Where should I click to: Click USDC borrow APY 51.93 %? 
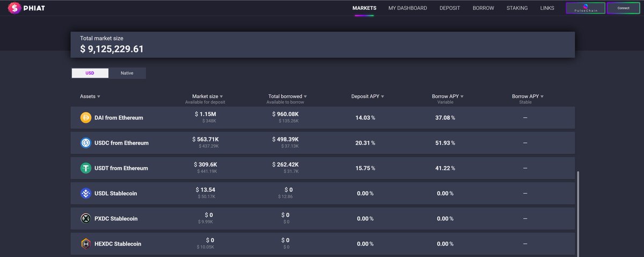[445, 142]
